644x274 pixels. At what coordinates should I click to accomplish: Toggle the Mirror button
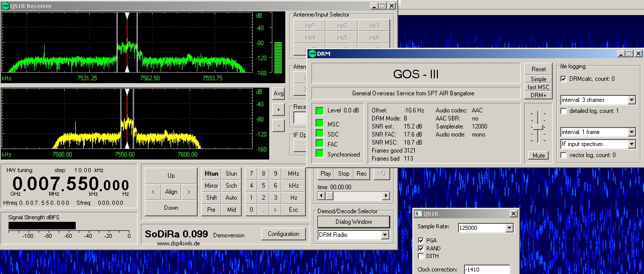212,186
